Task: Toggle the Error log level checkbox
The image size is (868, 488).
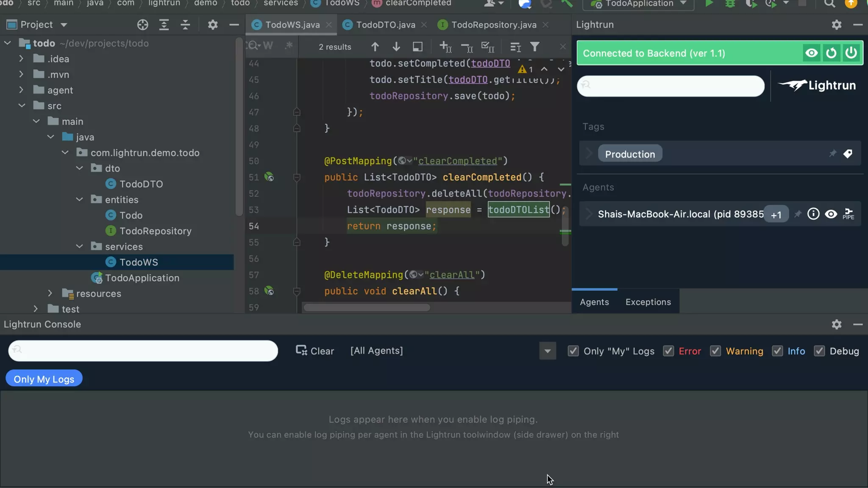Action: tap(668, 351)
